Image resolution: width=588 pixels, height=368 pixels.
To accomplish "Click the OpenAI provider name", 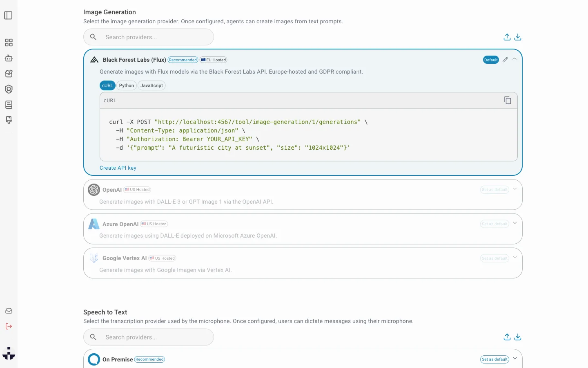I will point(112,190).
